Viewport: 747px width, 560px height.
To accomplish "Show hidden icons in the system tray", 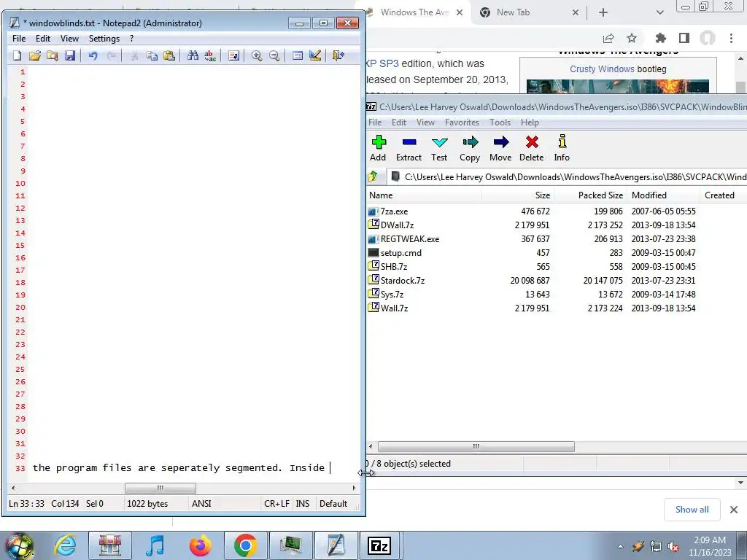I will 620,546.
